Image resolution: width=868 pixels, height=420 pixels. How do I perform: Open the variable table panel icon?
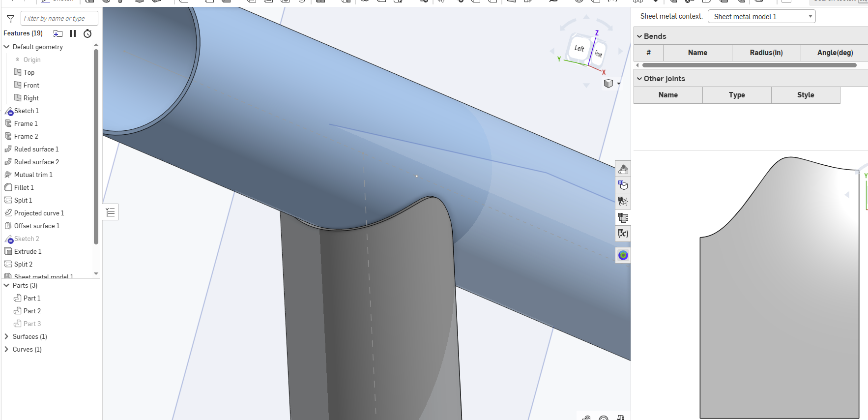[x=623, y=234]
